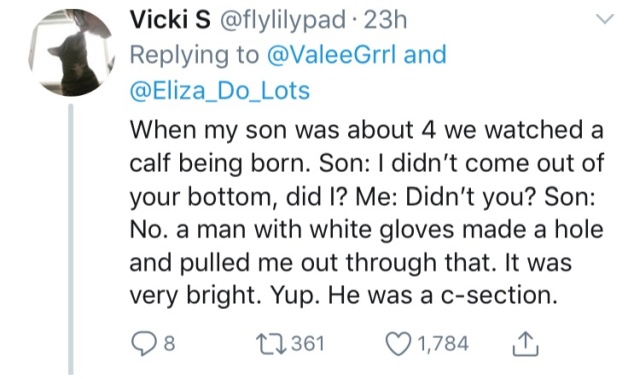
Task: Click the 'and' link after @ValeeGrrl
Action: click(x=425, y=55)
